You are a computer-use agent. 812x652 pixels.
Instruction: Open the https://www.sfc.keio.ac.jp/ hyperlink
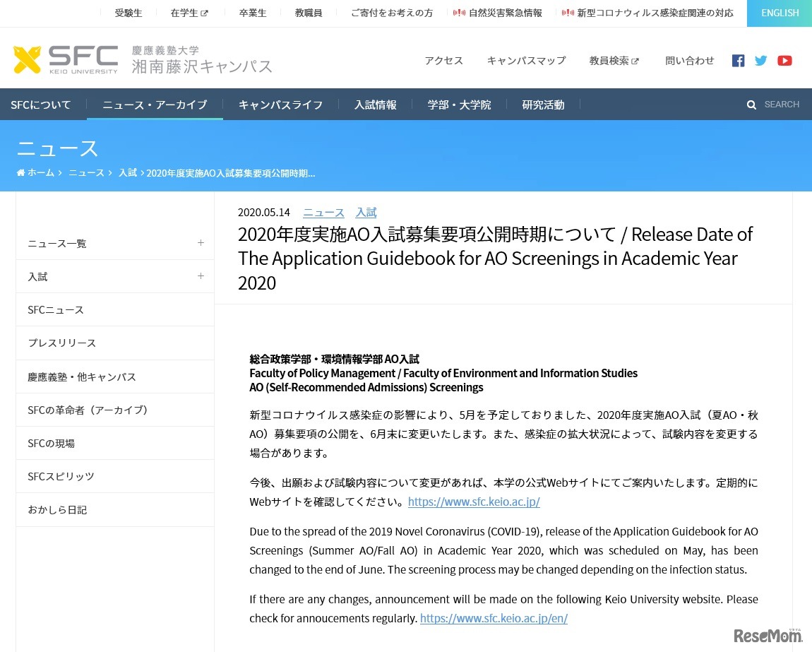(x=474, y=502)
